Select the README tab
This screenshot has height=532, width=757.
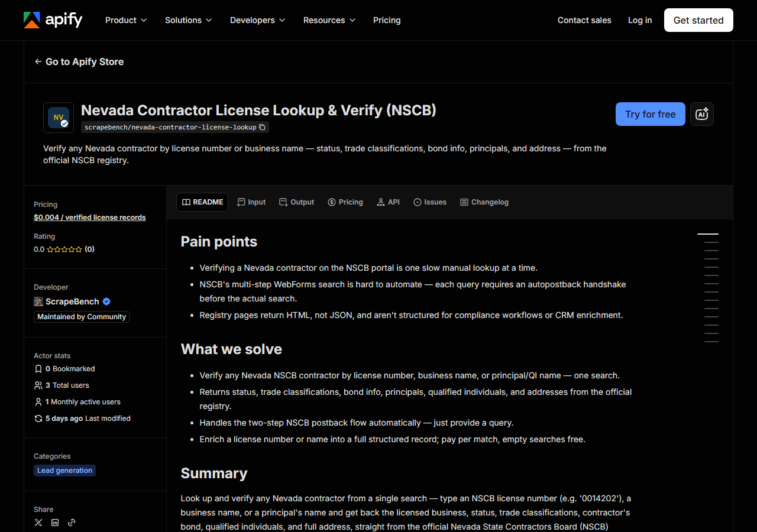click(x=202, y=202)
